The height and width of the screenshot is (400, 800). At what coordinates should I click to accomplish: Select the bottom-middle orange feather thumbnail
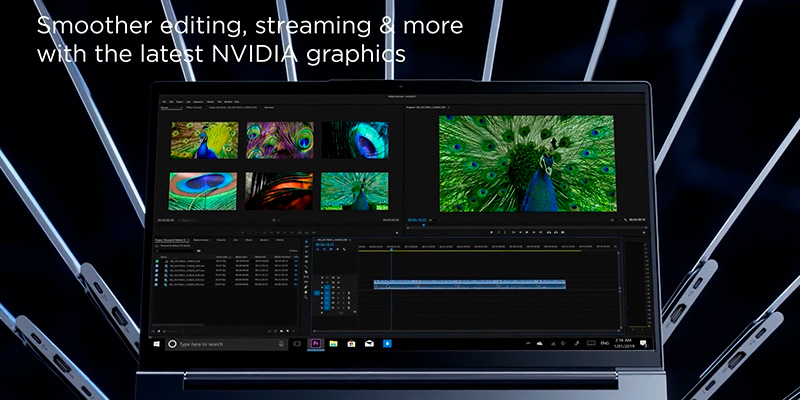(279, 190)
